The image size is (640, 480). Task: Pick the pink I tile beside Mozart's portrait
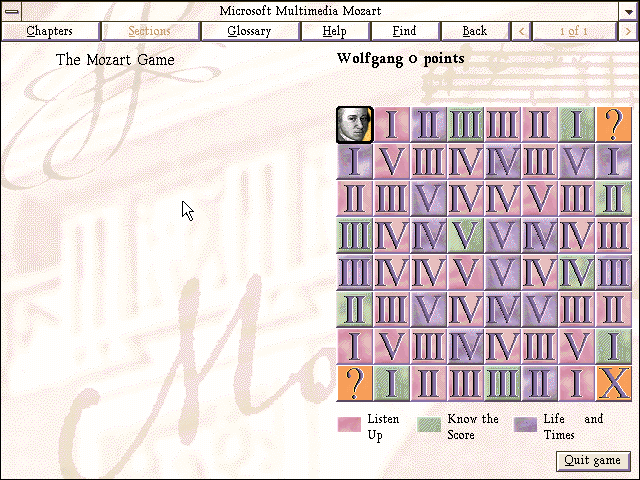pos(391,125)
